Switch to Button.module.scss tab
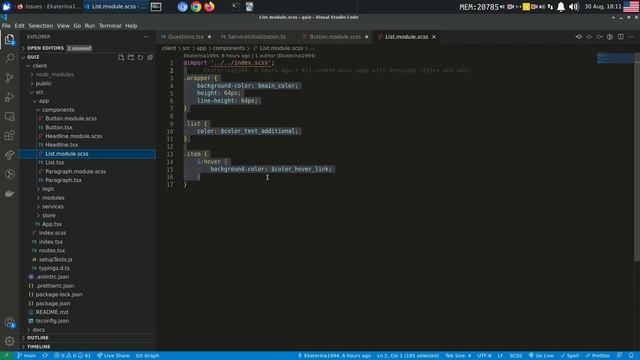The height and width of the screenshot is (360, 640). point(335,37)
